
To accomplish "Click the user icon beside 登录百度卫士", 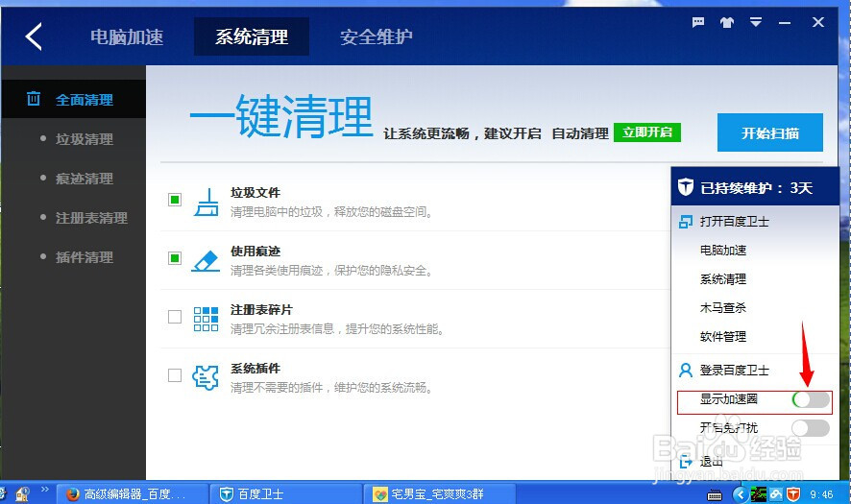I will click(x=686, y=370).
